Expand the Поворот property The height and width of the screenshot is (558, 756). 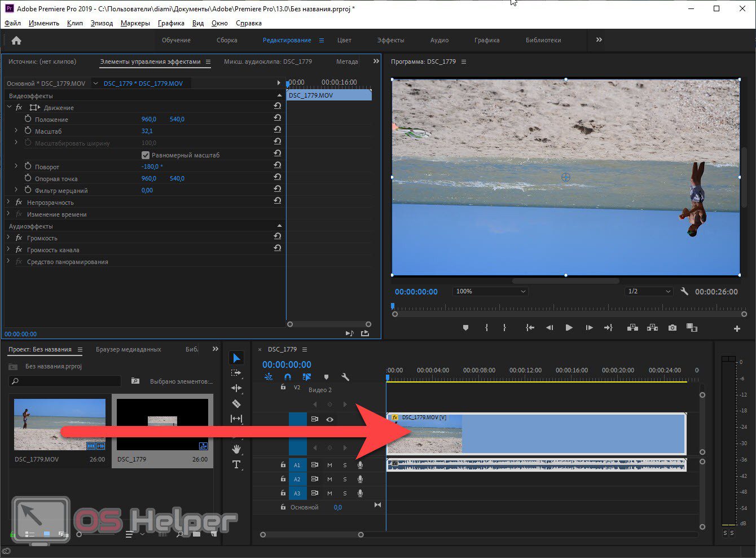coord(16,166)
